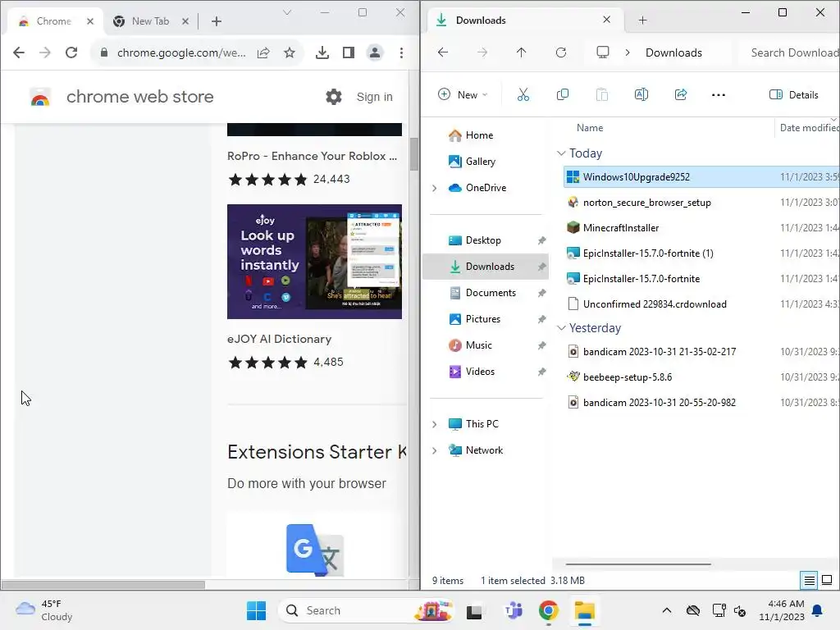This screenshot has width=840, height=630.
Task: Click the Rename icon in File Explorer toolbar
Action: click(641, 95)
